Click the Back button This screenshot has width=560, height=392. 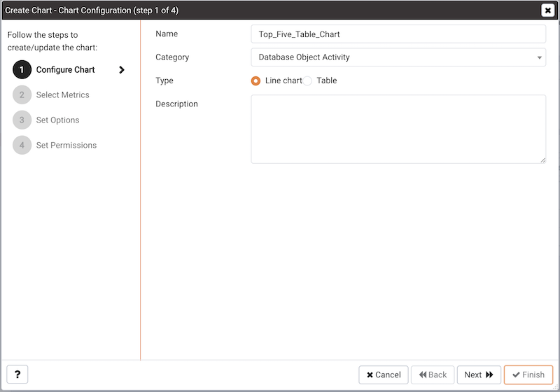click(x=433, y=375)
